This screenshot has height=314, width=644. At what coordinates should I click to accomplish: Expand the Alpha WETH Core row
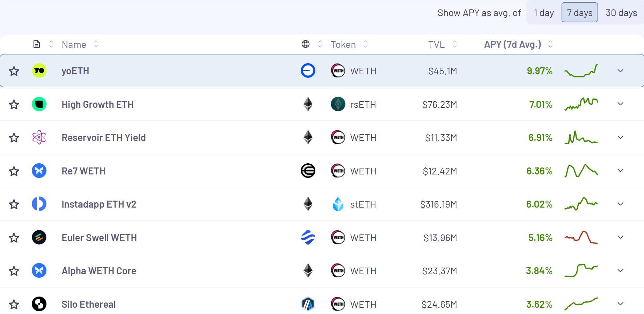[620, 271]
